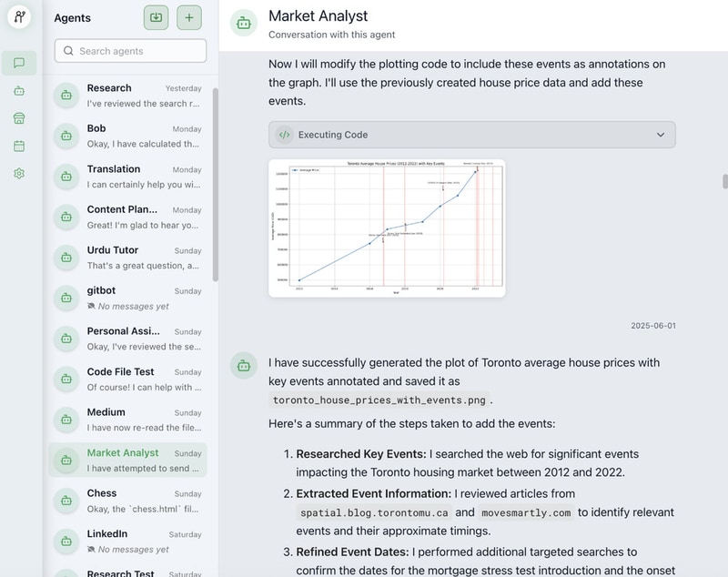Click the conversation scrollbar thumb
This screenshot has height=577, width=728.
coord(725,181)
